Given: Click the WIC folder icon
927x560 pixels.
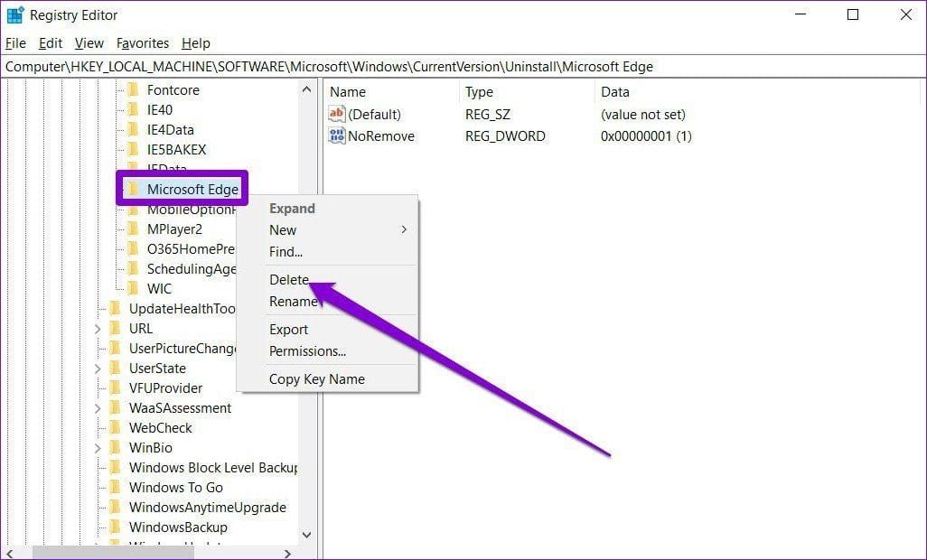Looking at the screenshot, I should (134, 288).
